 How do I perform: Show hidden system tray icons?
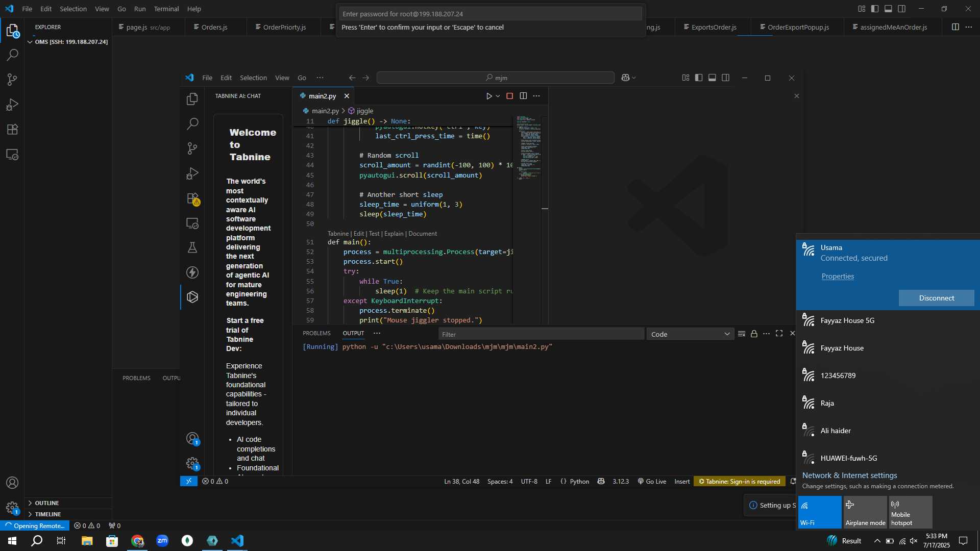point(877,541)
